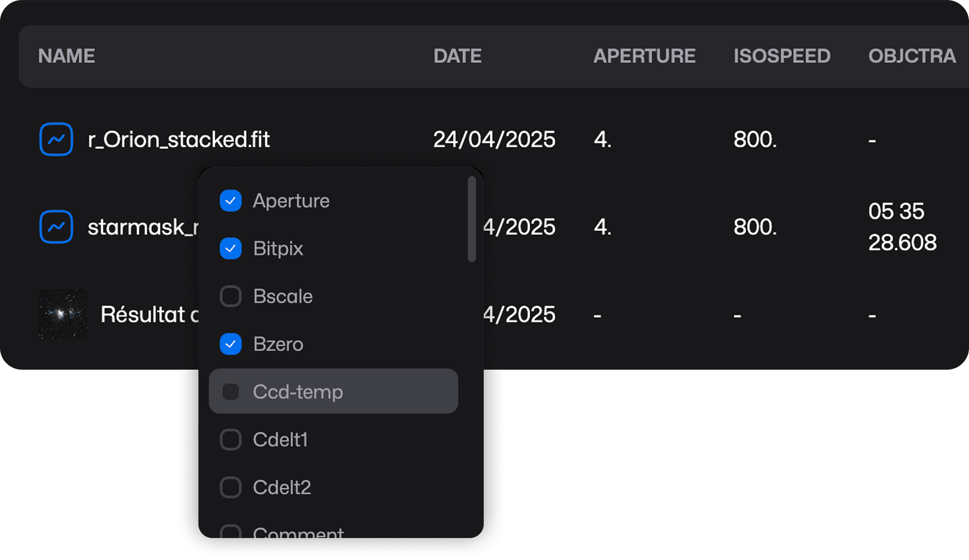Image resolution: width=969 pixels, height=560 pixels.
Task: Click the 05 35 28.608 OBJCTRA value
Action: click(x=902, y=227)
